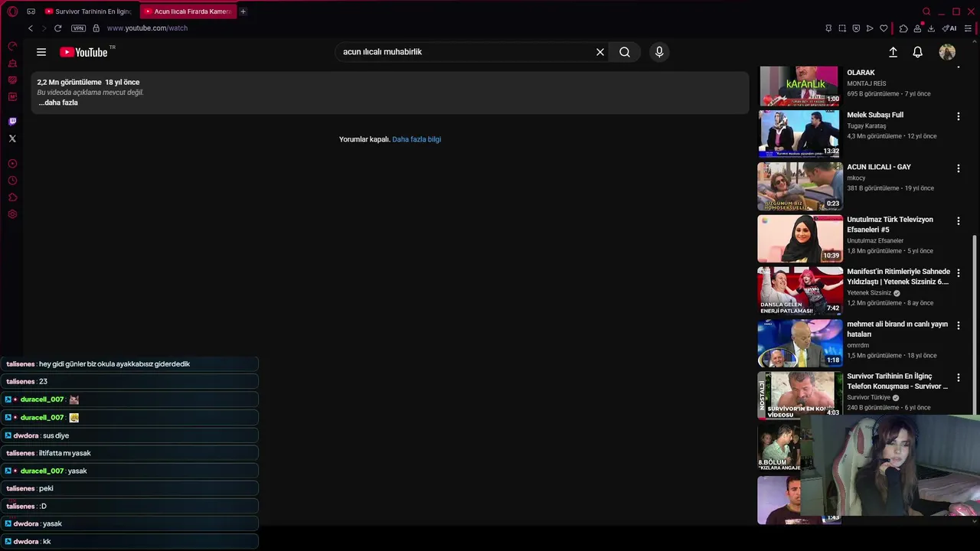Click the address bar URL
This screenshot has width=980, height=551.
pyautogui.click(x=147, y=28)
